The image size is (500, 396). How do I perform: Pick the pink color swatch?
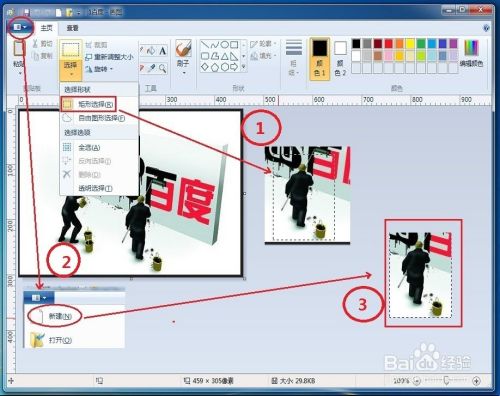coord(389,56)
